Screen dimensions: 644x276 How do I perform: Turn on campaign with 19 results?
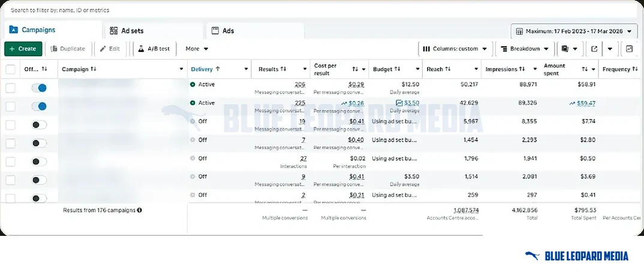pos(40,125)
